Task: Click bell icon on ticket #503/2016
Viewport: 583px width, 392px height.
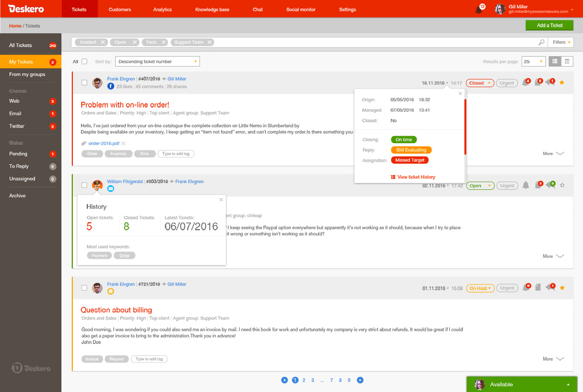Action: pos(526,185)
